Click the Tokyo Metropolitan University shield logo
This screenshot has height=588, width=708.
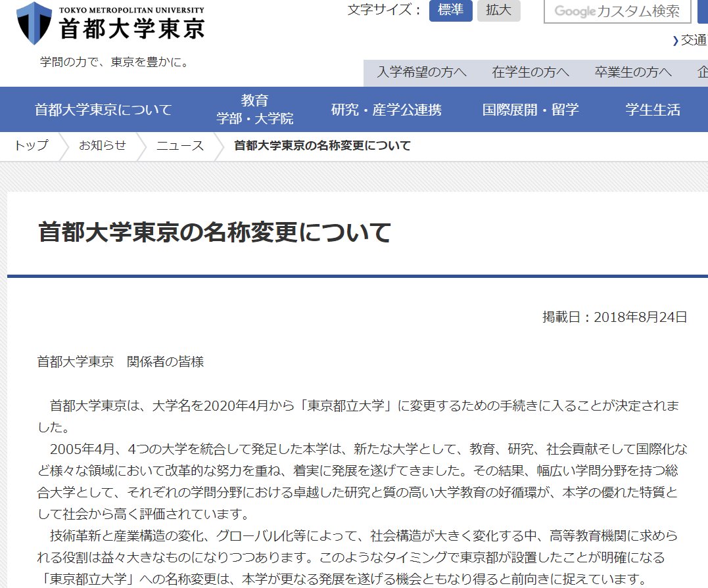34,23
